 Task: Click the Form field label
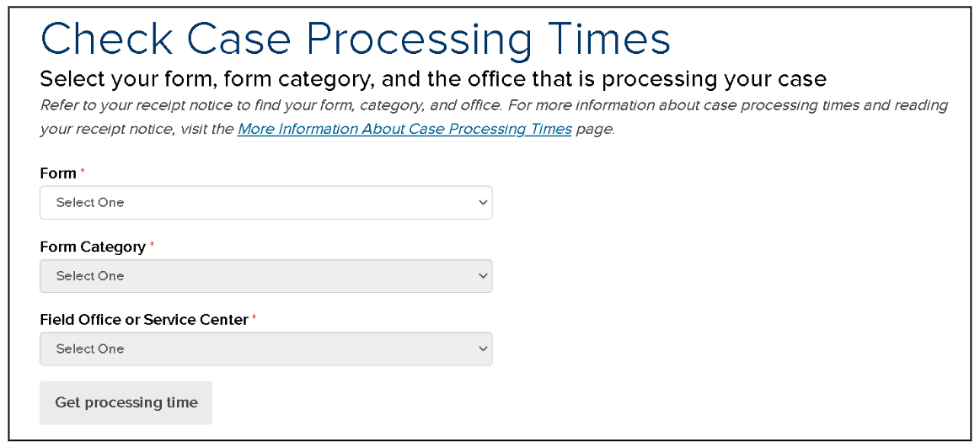(58, 173)
